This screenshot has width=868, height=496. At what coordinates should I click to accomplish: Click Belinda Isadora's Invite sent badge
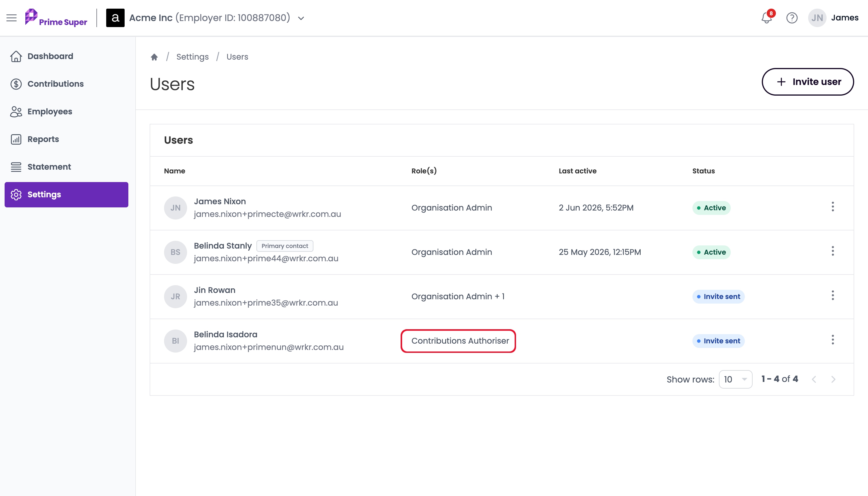click(x=718, y=341)
